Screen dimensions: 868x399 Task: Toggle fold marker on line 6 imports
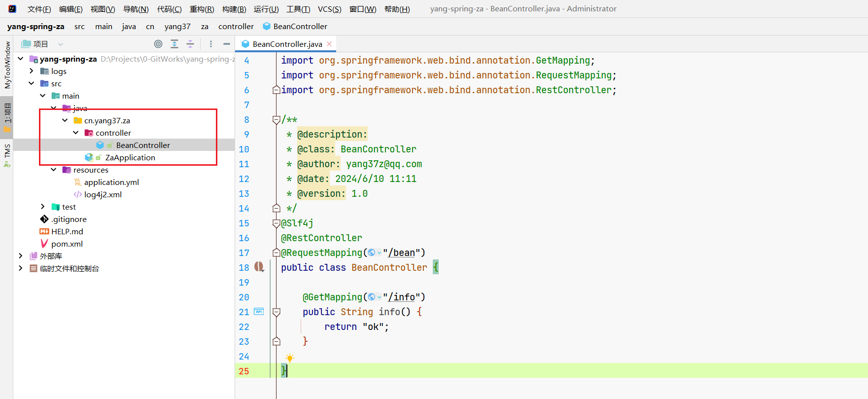277,90
